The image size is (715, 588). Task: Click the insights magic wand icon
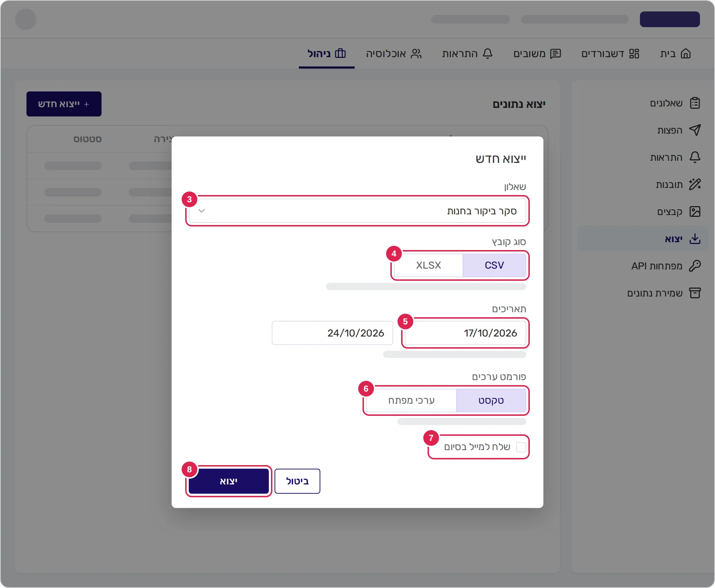[x=695, y=184]
